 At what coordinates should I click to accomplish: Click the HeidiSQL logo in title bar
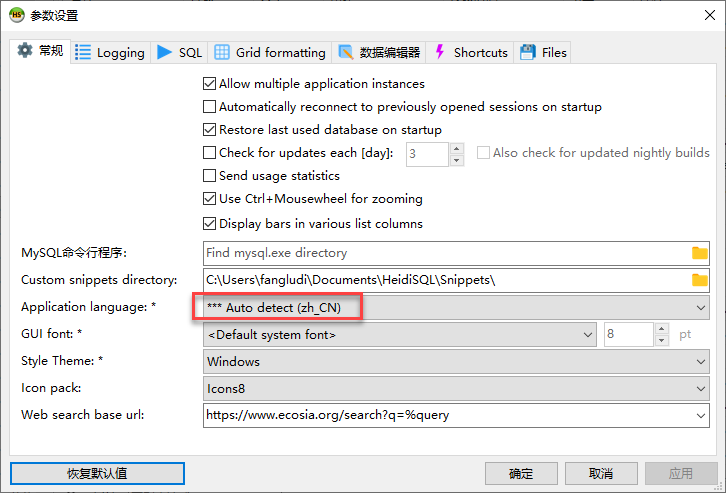17,15
